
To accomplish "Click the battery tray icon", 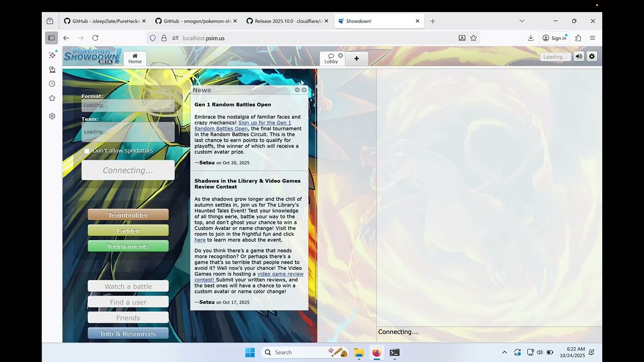I will 550,352.
